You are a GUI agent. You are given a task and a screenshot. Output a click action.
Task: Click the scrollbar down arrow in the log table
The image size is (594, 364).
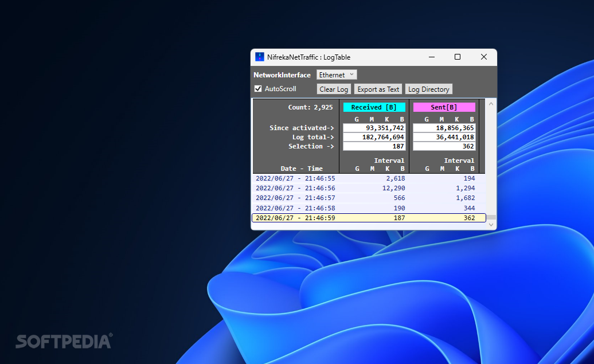[491, 225]
